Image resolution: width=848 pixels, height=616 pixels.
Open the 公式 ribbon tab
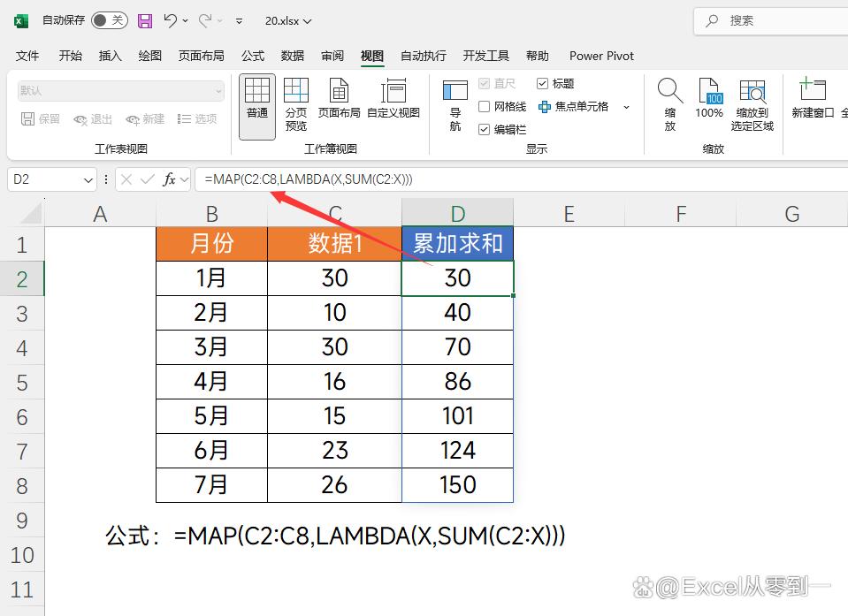click(x=253, y=56)
